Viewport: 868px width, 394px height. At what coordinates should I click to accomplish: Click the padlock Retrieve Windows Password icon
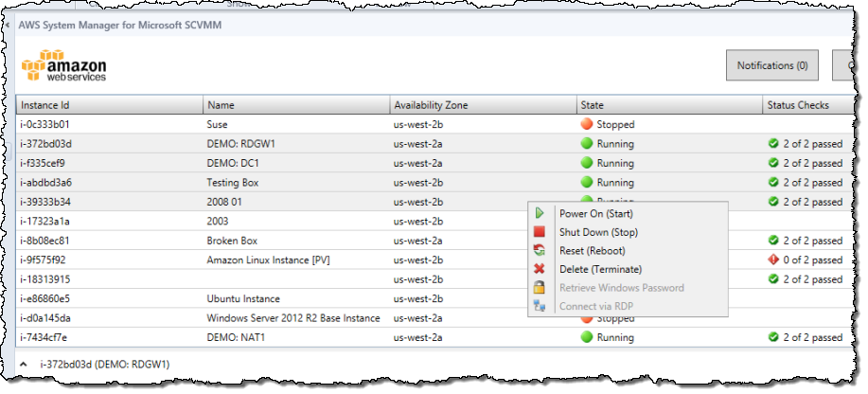[540, 288]
